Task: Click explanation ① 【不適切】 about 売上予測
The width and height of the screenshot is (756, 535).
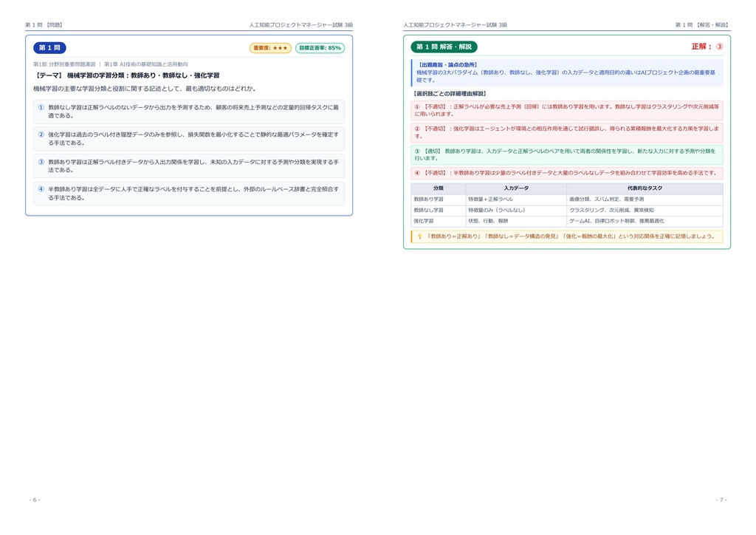Action: [567, 111]
